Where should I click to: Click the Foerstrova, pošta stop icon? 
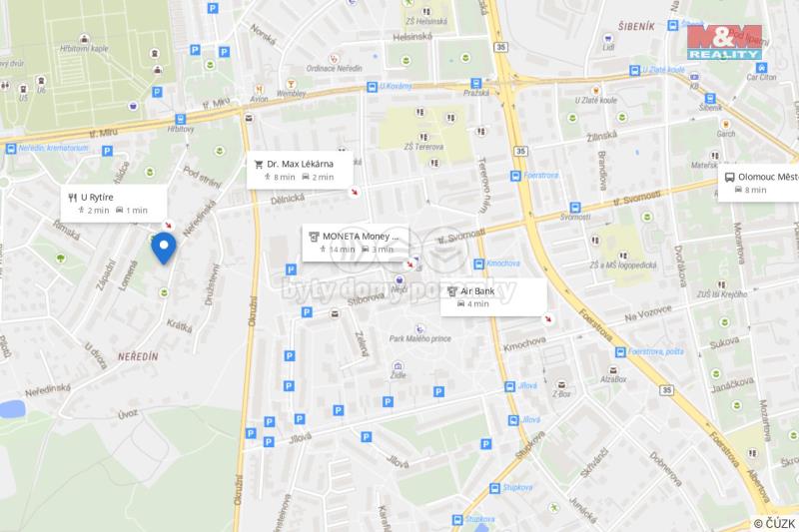[x=620, y=351]
